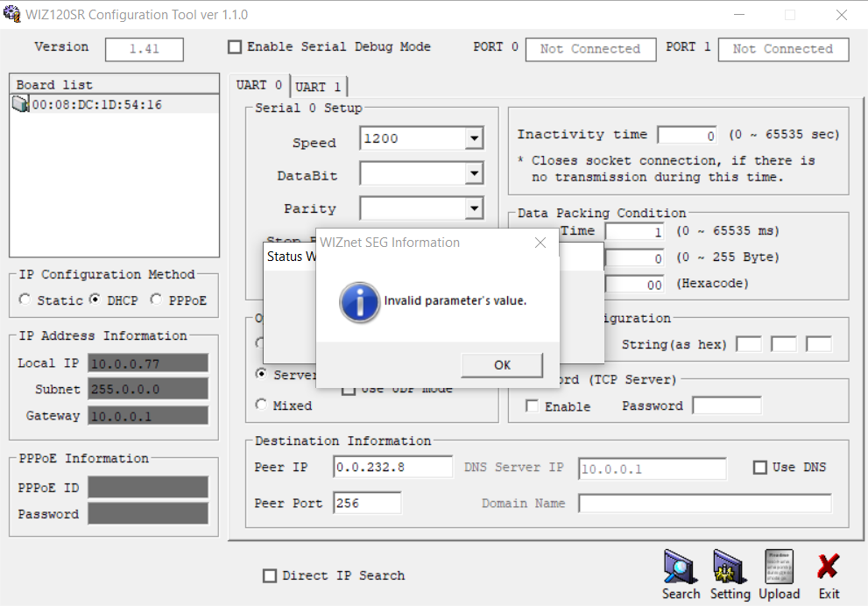This screenshot has height=606, width=868.
Task: Select the Static IP radio button
Action: (25, 299)
